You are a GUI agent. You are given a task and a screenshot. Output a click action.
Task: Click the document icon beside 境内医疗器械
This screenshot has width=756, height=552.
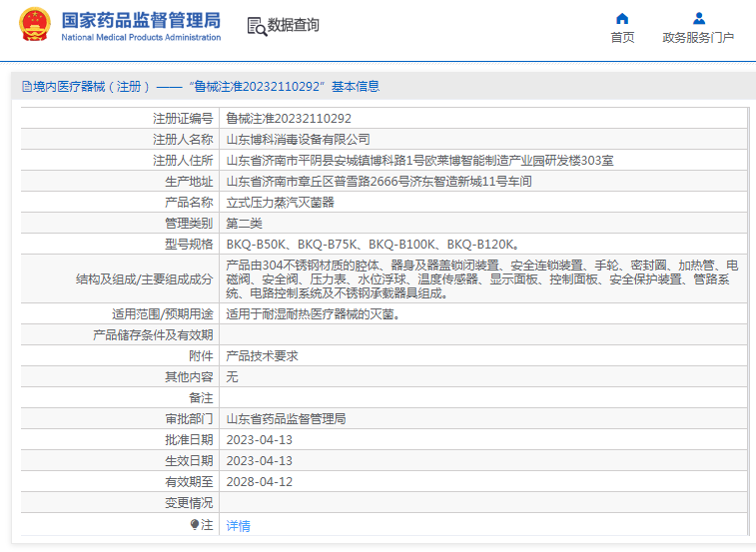tap(27, 87)
